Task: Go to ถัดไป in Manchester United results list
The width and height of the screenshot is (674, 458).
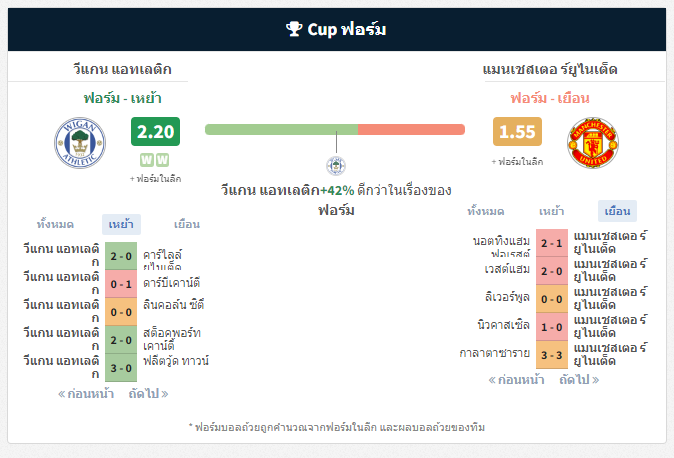Action: 579,380
